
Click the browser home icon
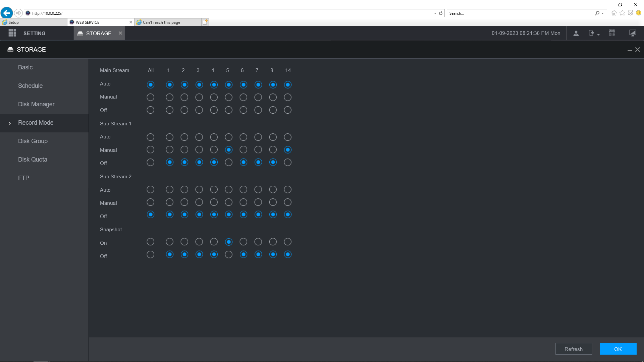click(x=614, y=13)
